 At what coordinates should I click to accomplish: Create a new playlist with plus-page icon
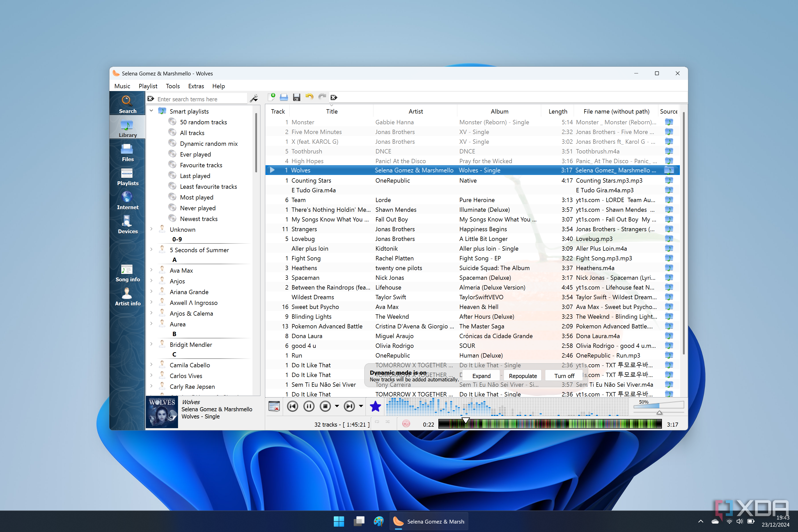(x=271, y=97)
